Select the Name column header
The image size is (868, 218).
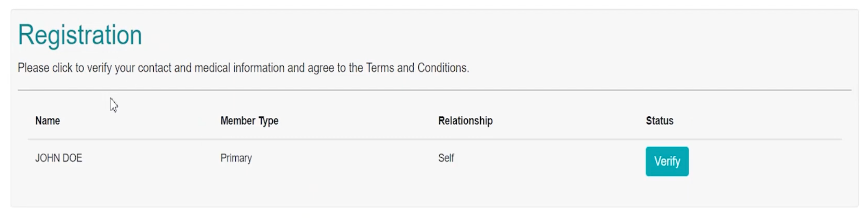(47, 121)
